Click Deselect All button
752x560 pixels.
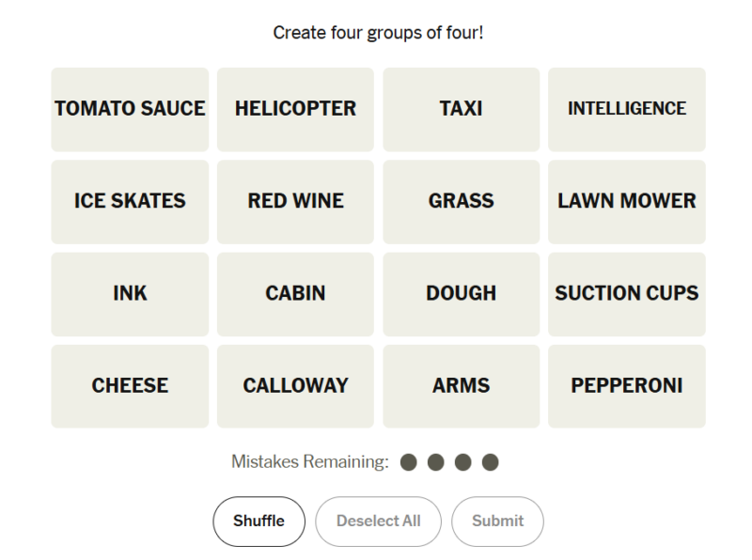coord(378,521)
